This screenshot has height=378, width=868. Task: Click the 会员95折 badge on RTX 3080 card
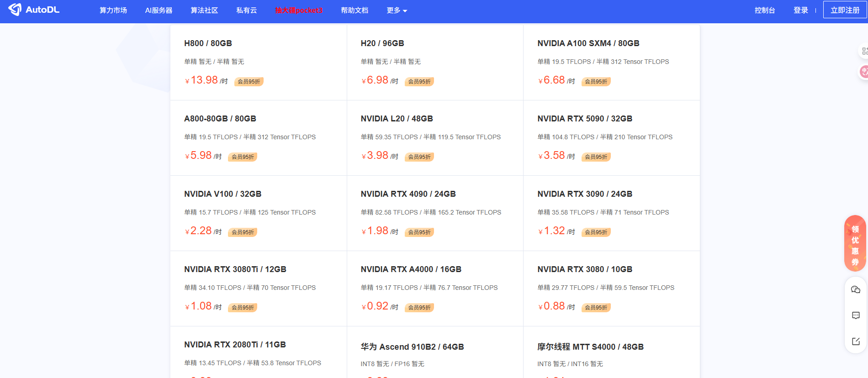(596, 308)
